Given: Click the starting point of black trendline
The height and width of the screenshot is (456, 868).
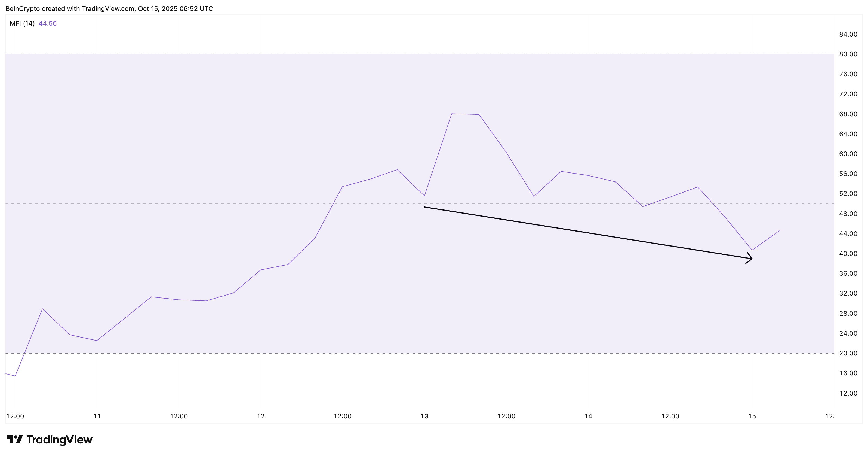Looking at the screenshot, I should pos(424,207).
